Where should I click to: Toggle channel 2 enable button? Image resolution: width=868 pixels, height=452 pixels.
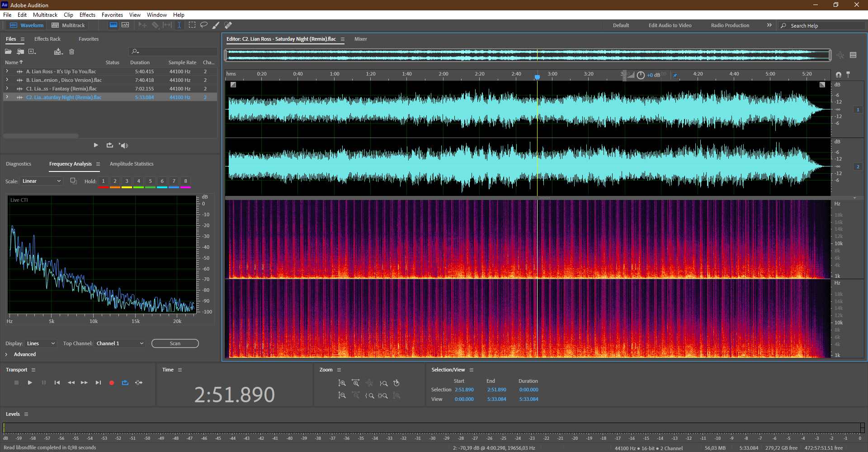pos(858,167)
